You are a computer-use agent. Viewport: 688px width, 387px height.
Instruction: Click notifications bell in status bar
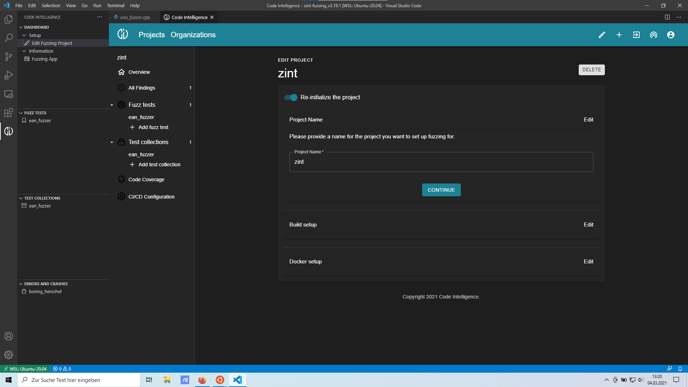(x=680, y=369)
